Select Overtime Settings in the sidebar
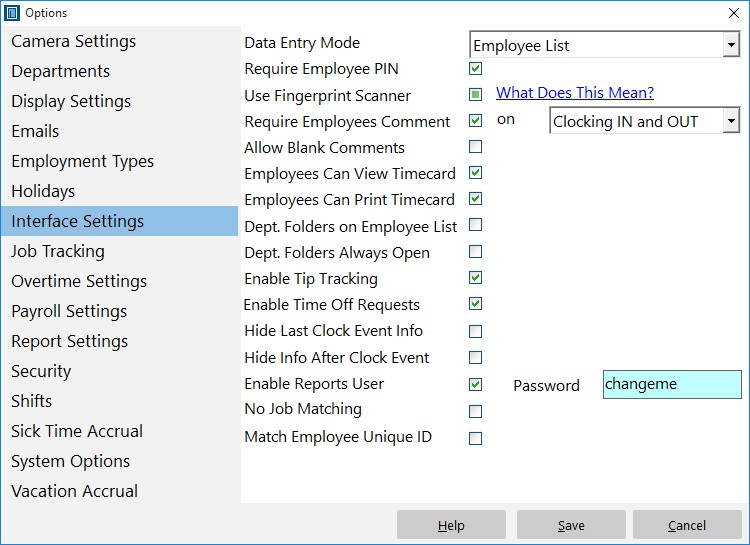Screen dimensions: 750x545 point(79,281)
